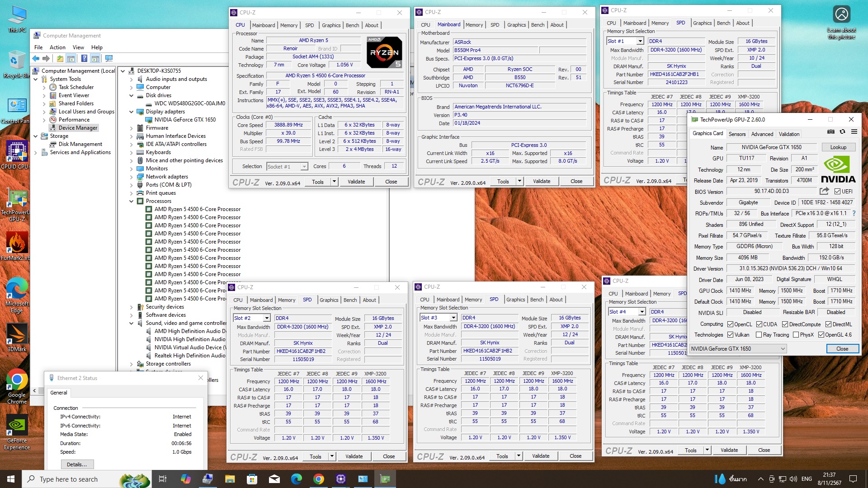Click the Forward arrow in Computer Management toolbar
The image size is (868, 488).
[x=46, y=58]
